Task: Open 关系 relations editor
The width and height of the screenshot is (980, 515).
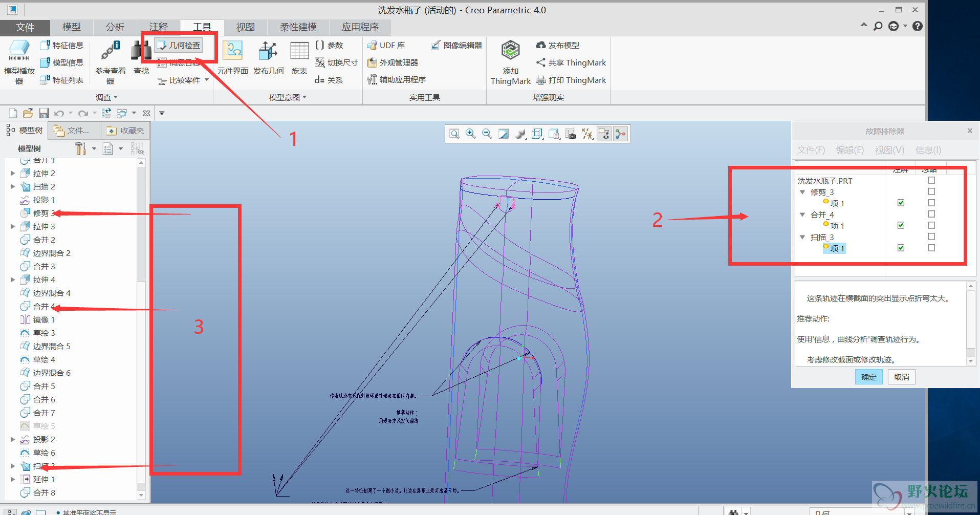Action: (x=329, y=80)
